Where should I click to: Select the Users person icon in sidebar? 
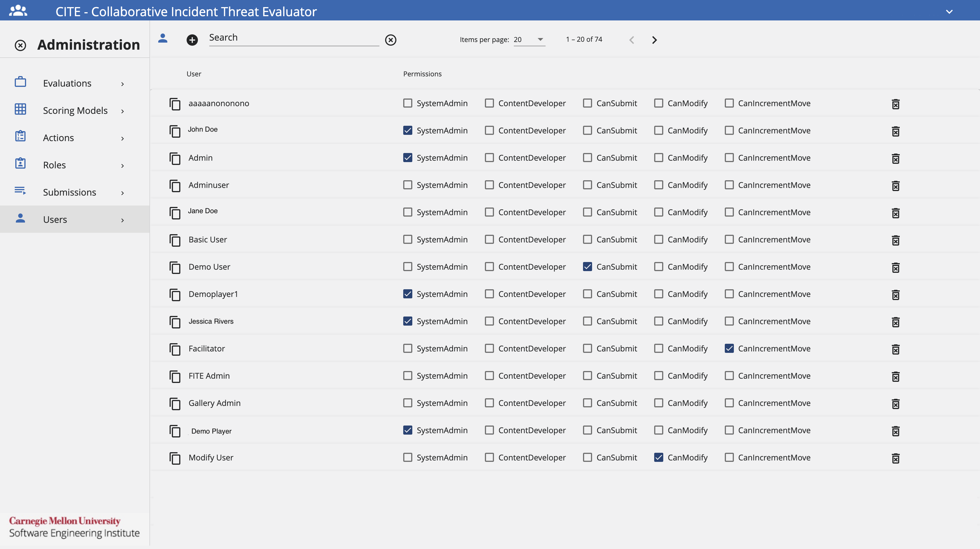coord(20,219)
